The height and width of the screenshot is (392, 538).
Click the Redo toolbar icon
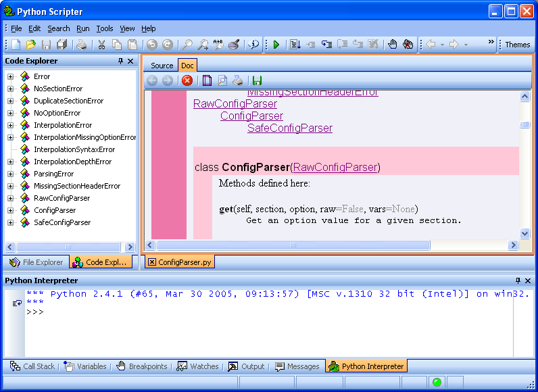point(168,45)
